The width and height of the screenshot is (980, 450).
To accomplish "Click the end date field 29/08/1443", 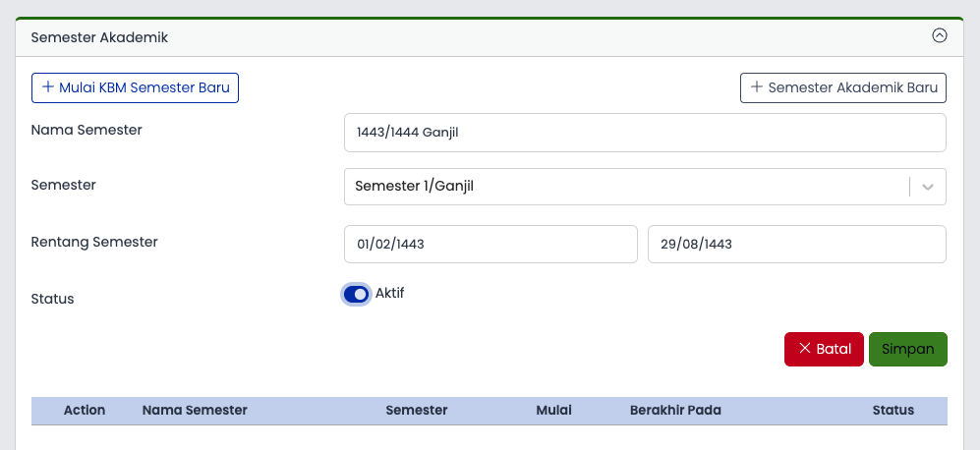I will pos(797,244).
